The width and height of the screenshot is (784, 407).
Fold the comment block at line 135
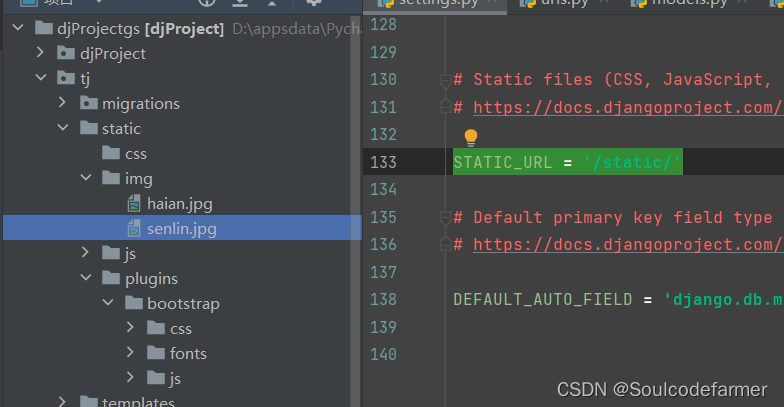[445, 218]
